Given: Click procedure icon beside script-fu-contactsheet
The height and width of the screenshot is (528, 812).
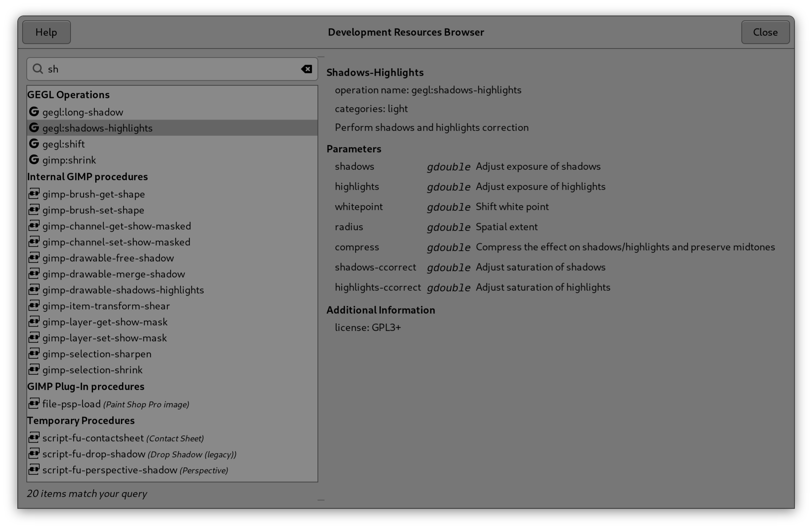Looking at the screenshot, I should (34, 438).
